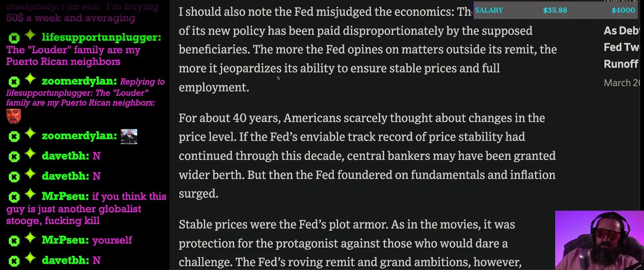Click the $4000 goal on the salary bar
Screen dimensions: 644x270
pyautogui.click(x=623, y=10)
